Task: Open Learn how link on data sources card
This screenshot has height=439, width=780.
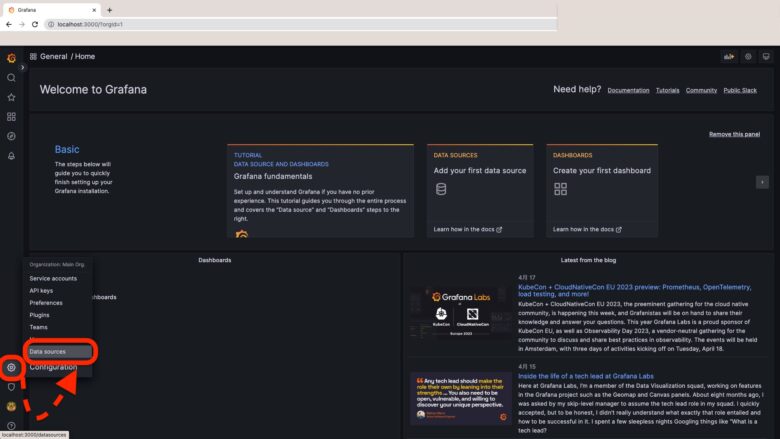Action: pos(468,229)
